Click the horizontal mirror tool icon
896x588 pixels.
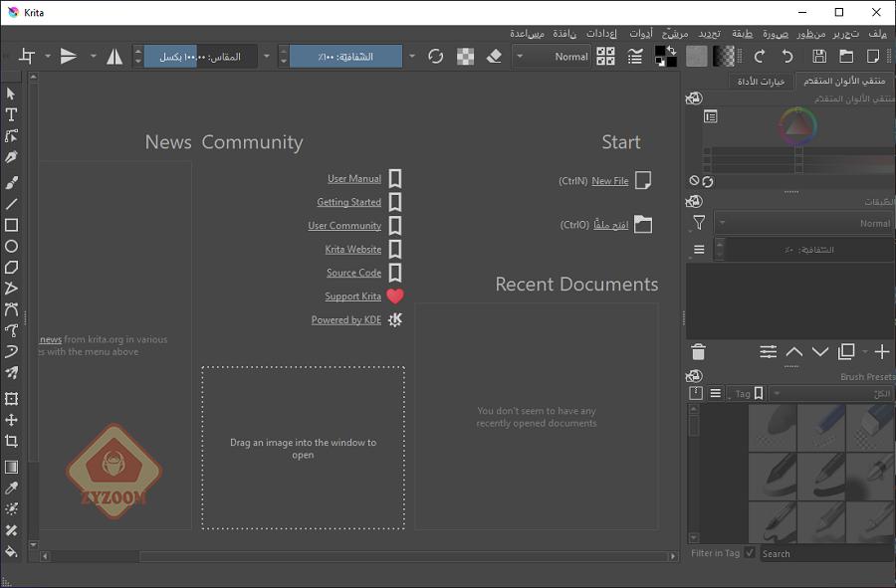click(114, 57)
